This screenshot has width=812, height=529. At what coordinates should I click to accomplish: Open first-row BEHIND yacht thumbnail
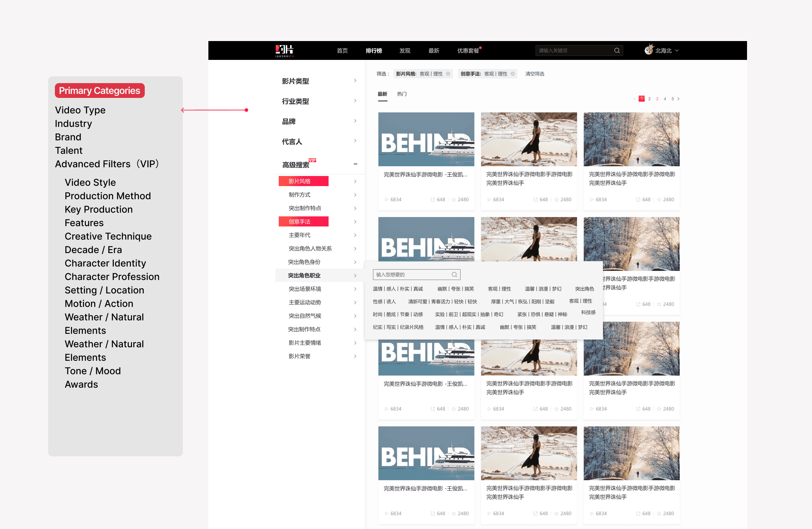tap(426, 139)
